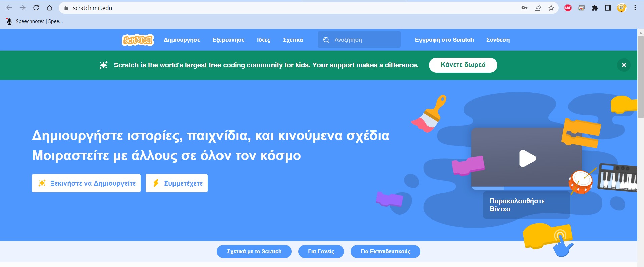
Task: Open the saved passwords key icon
Action: pyautogui.click(x=524, y=8)
